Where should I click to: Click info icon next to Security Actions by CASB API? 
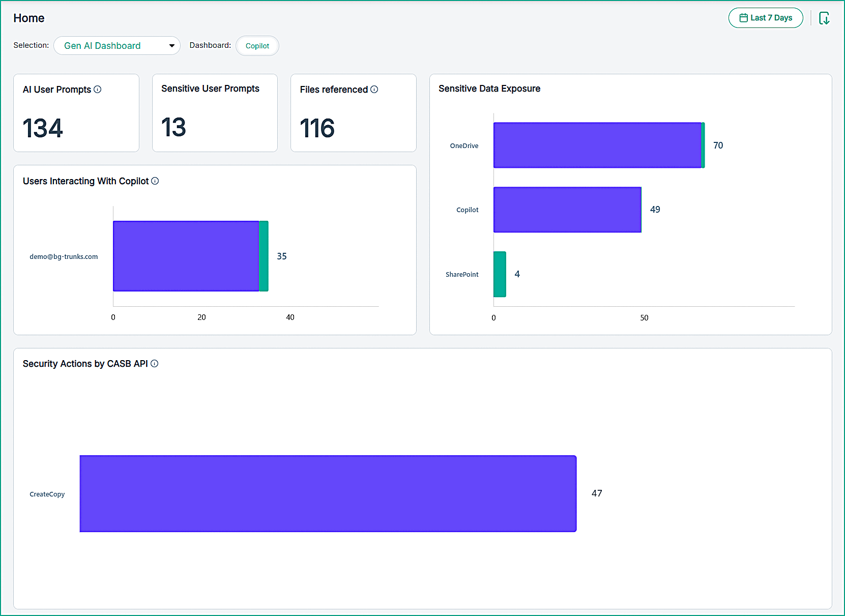(x=155, y=364)
